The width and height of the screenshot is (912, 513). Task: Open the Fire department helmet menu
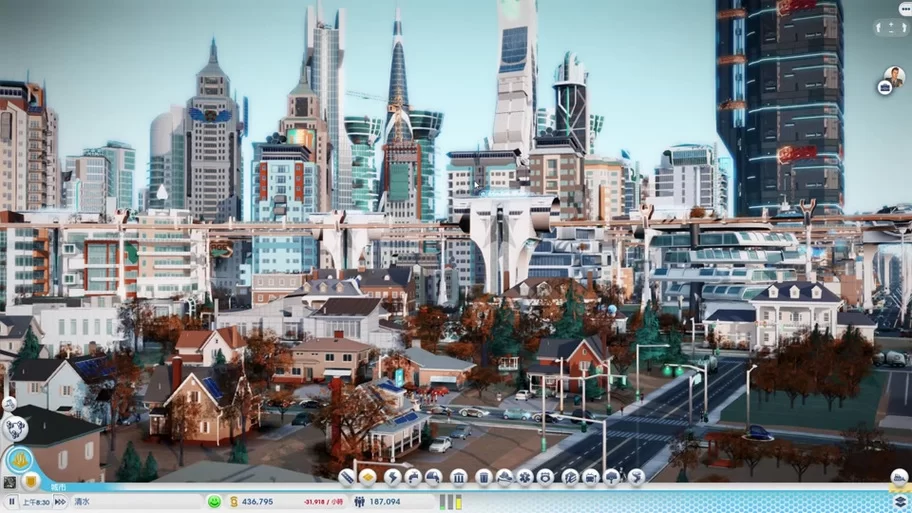504,478
